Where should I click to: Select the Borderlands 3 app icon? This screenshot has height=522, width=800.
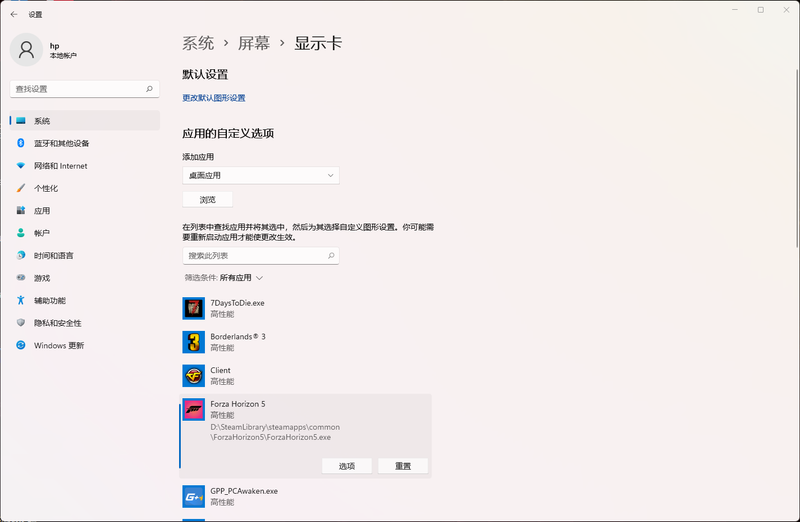(193, 342)
